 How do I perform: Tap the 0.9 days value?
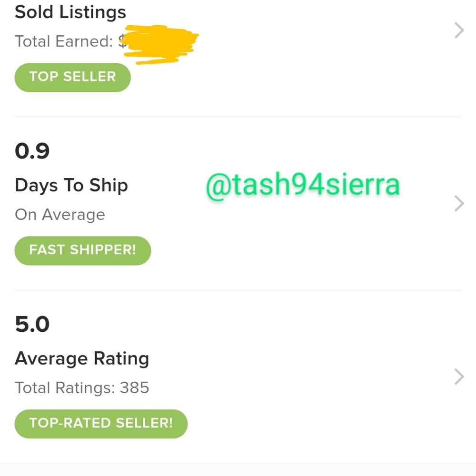click(32, 151)
